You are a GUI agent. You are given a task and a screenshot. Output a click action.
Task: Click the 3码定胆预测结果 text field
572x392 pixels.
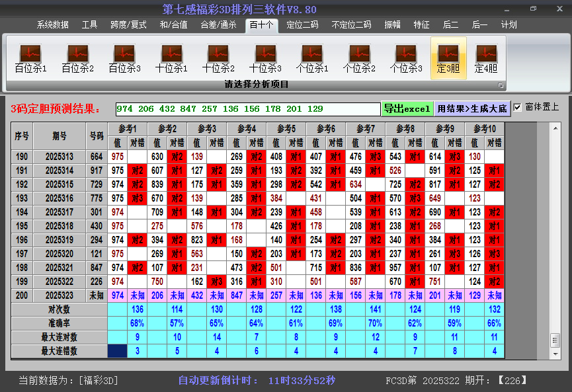click(247, 109)
